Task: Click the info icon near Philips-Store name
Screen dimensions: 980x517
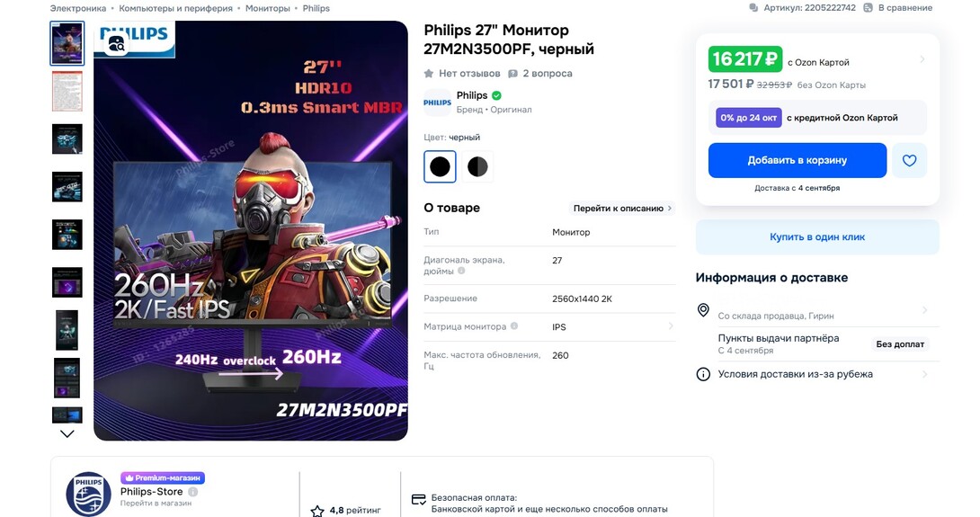Action: [193, 492]
